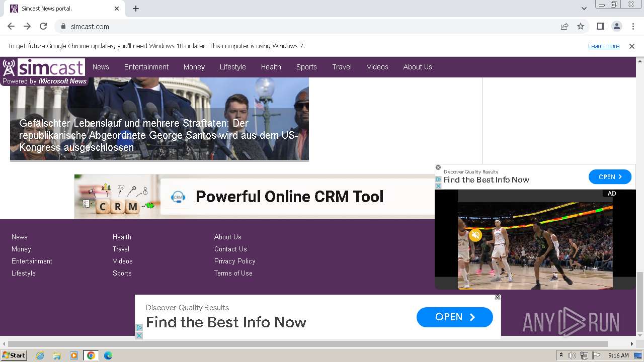Open Windows Media Player from the taskbar
644x362 pixels.
click(74, 355)
